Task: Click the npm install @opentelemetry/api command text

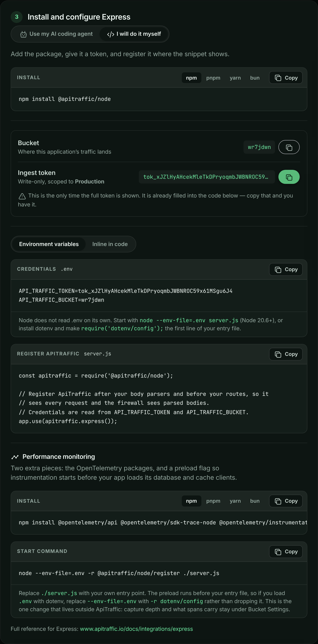Action: point(163,522)
